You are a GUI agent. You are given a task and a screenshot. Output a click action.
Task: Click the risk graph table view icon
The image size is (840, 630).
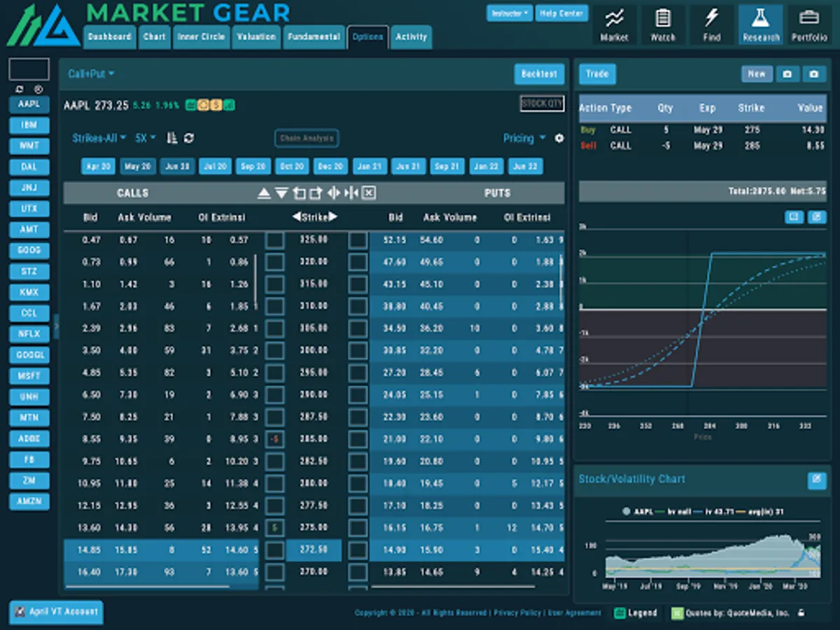(x=794, y=217)
